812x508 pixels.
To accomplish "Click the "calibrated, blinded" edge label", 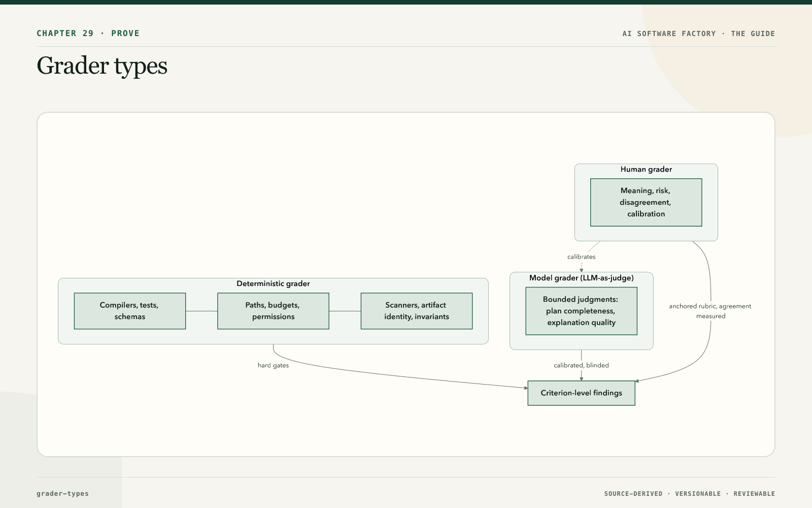I will 582,365.
